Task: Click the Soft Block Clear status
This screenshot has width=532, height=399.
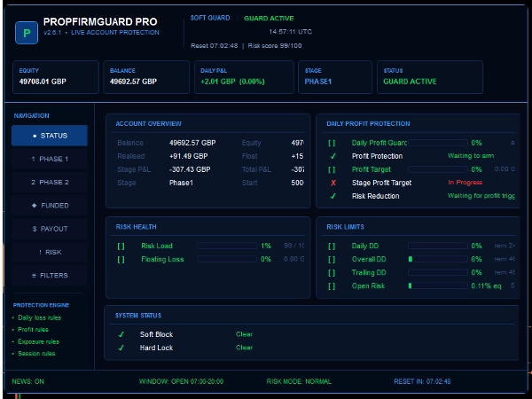Action: pyautogui.click(x=245, y=334)
